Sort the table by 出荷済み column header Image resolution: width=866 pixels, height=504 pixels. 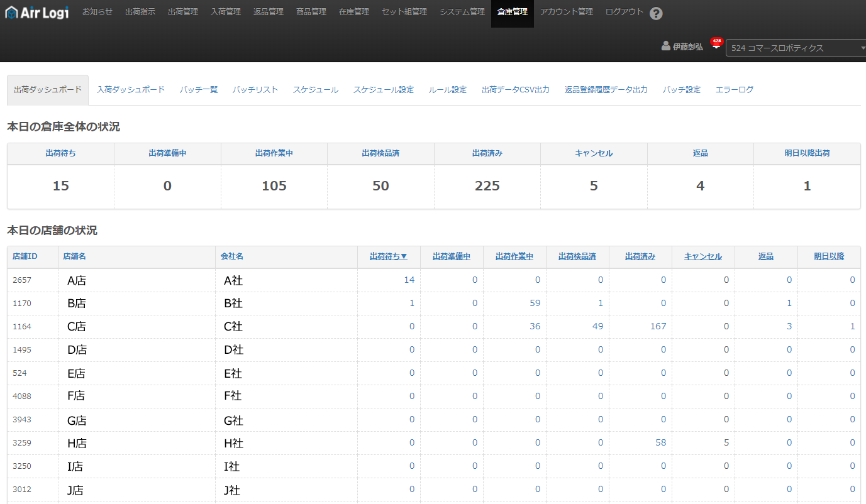pyautogui.click(x=640, y=256)
